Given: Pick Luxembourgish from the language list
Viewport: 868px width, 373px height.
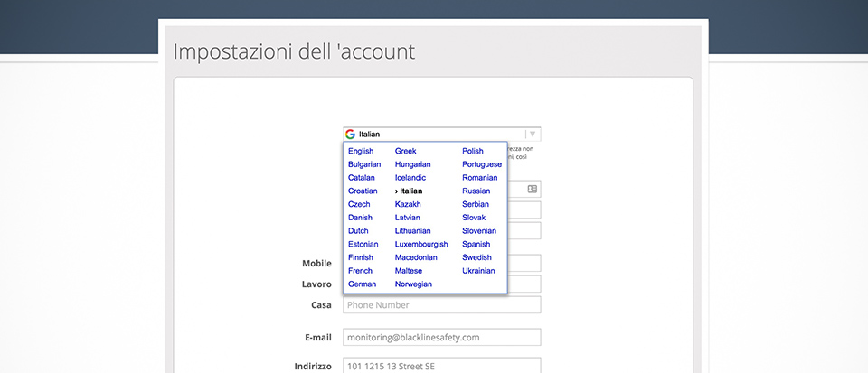Looking at the screenshot, I should (421, 245).
